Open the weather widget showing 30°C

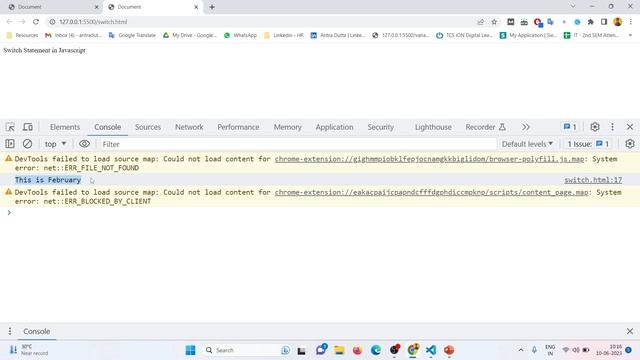pos(29,350)
